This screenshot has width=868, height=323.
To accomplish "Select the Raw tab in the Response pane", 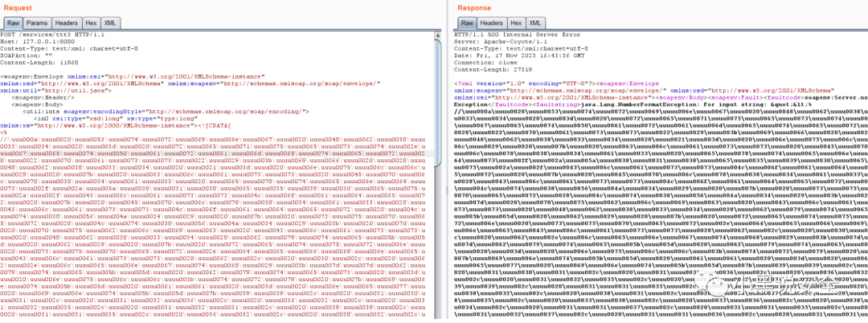I will (467, 23).
